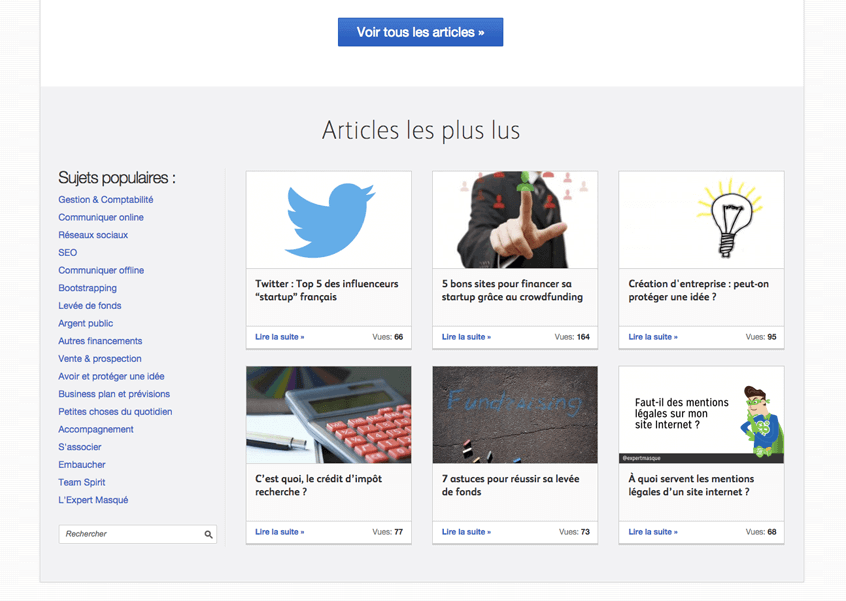Open the Team Spirit topic
The height and width of the screenshot is (601, 846).
pyautogui.click(x=81, y=482)
